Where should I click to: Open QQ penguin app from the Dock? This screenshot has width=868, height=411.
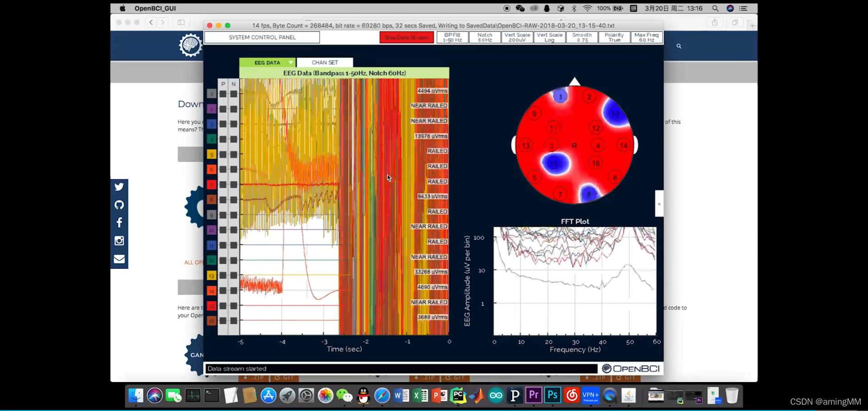coord(363,396)
